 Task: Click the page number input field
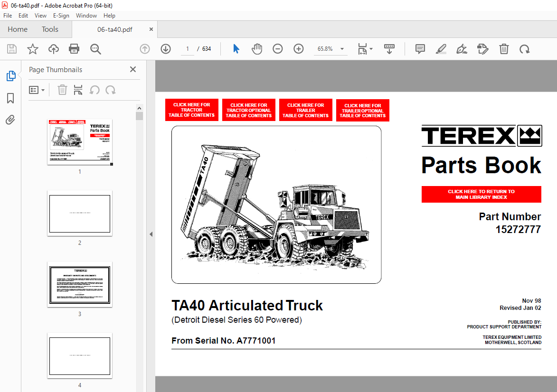coord(187,49)
